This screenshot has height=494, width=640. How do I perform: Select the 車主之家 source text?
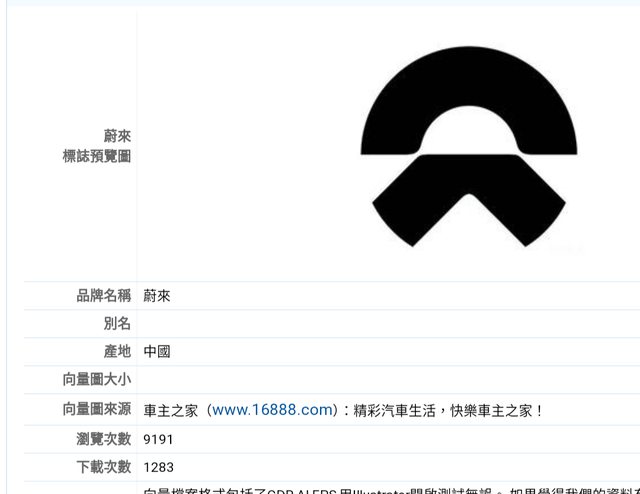[171, 410]
